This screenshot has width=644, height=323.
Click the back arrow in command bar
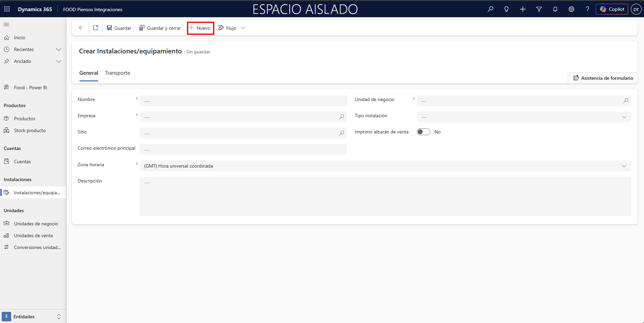click(x=81, y=28)
